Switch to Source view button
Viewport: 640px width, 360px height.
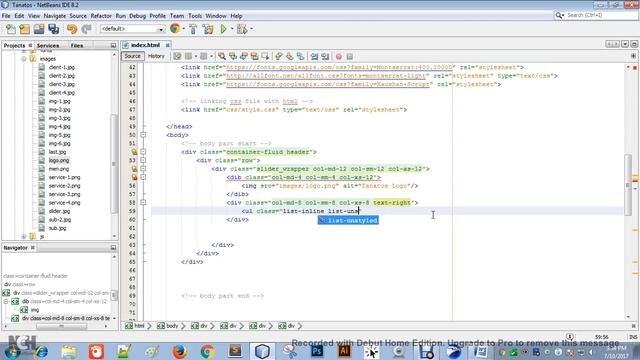tap(132, 56)
